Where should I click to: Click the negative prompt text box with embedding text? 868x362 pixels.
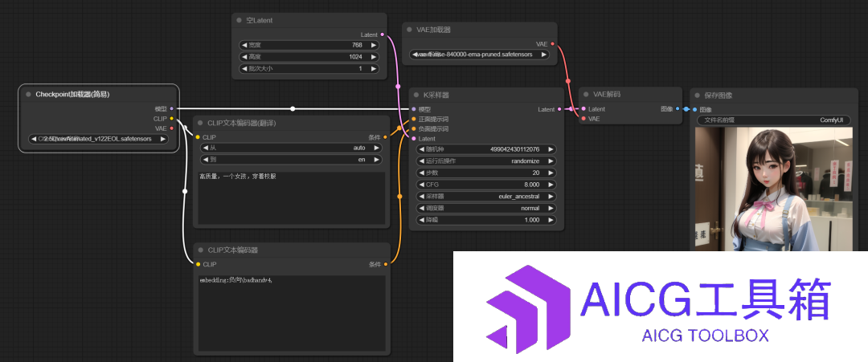pos(291,313)
